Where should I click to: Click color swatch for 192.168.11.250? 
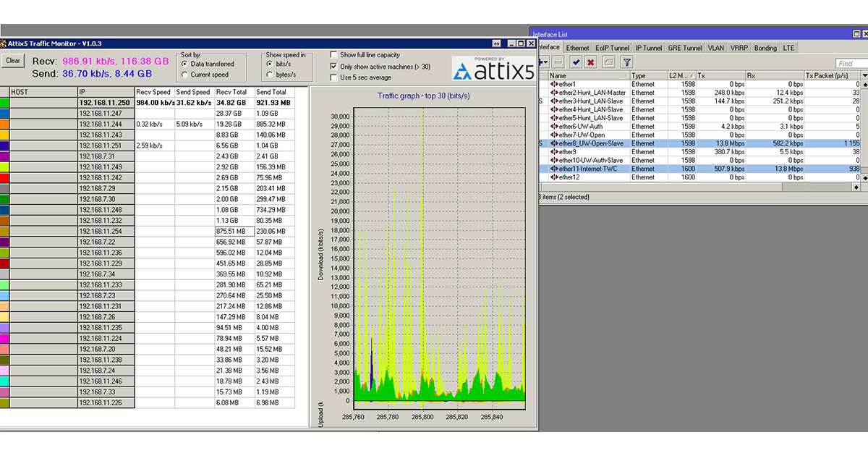[4, 103]
